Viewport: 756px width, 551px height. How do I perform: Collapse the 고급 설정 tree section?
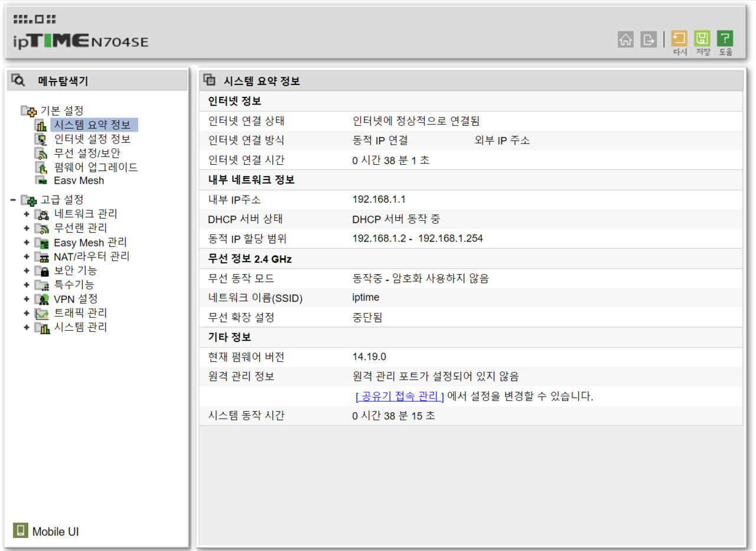pos(13,200)
